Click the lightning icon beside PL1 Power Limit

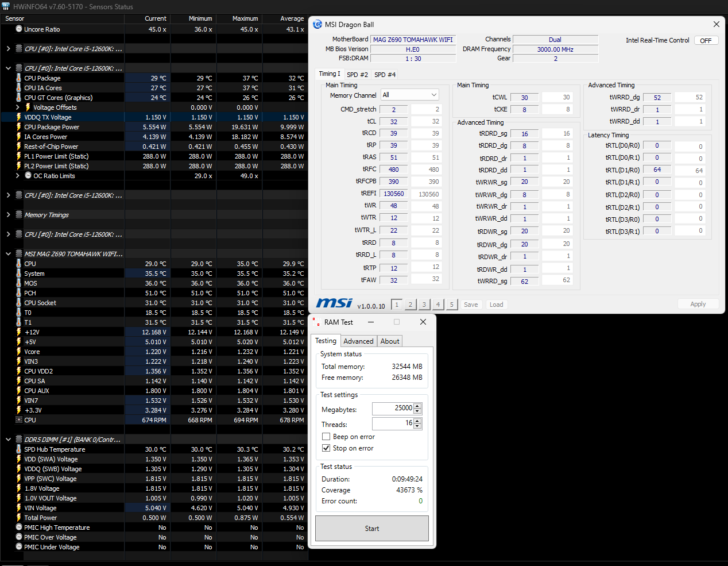19,156
